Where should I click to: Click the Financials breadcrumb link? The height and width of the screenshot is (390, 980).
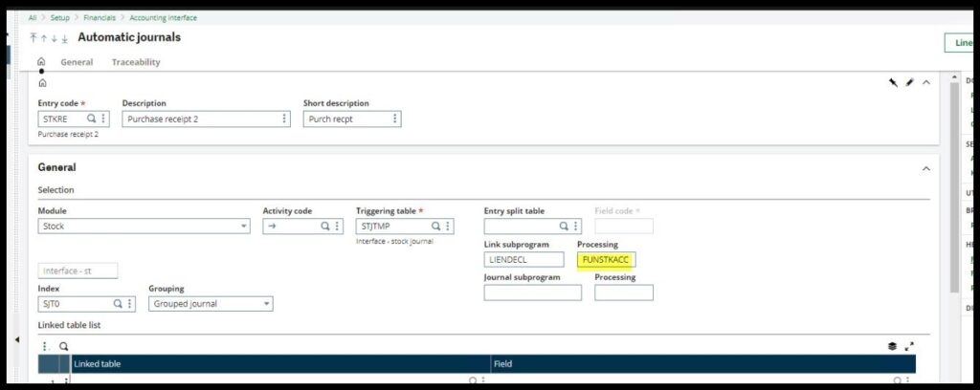99,17
